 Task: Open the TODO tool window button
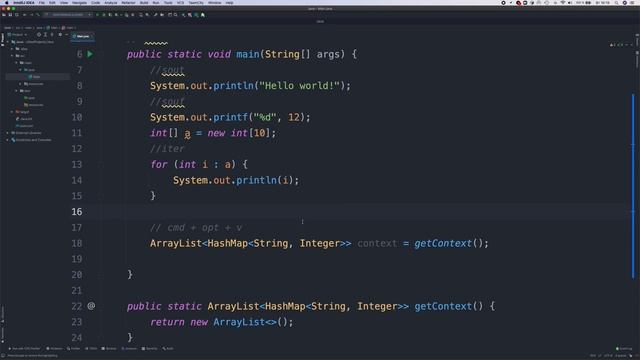91,349
